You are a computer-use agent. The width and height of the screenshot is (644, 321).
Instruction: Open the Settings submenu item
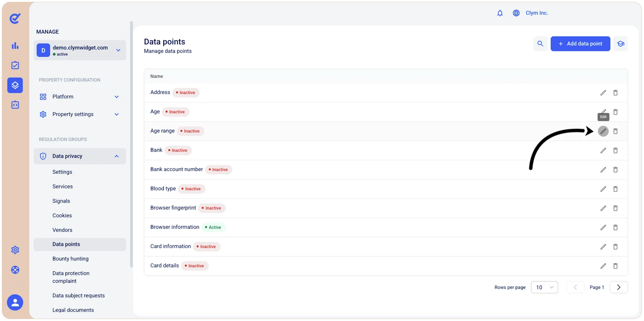click(62, 172)
